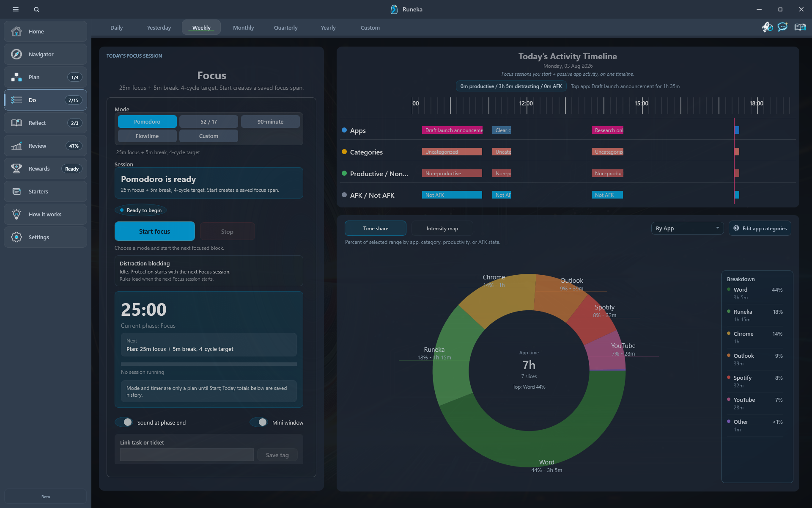This screenshot has height=508, width=812.
Task: Switch chart view to Time share
Action: click(x=376, y=228)
